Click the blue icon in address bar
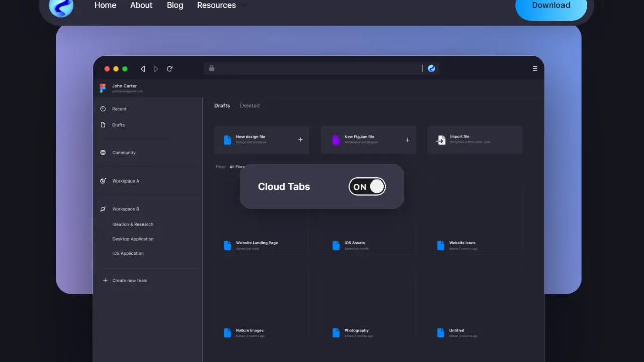Image resolution: width=644 pixels, height=362 pixels. click(x=431, y=69)
